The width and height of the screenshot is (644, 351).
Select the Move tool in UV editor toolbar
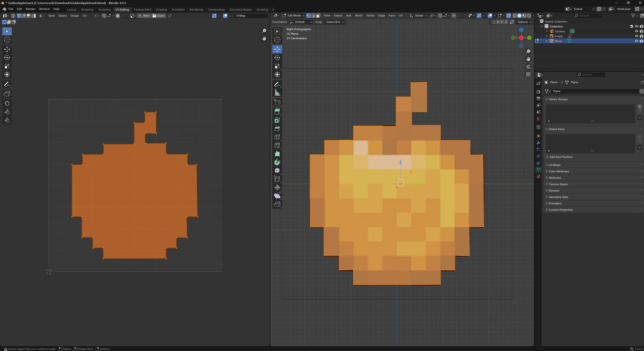[7, 49]
